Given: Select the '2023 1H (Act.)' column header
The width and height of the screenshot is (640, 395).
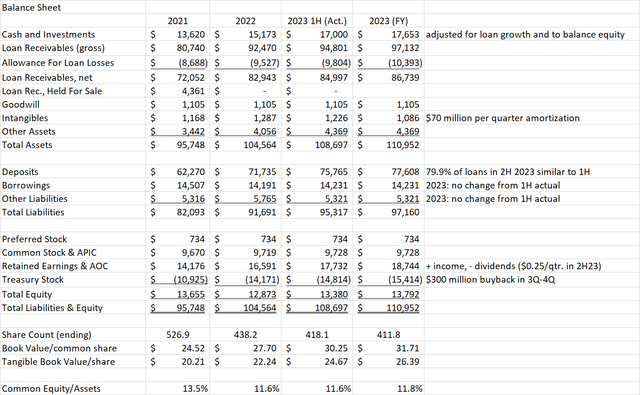Looking at the screenshot, I should pos(317,21).
